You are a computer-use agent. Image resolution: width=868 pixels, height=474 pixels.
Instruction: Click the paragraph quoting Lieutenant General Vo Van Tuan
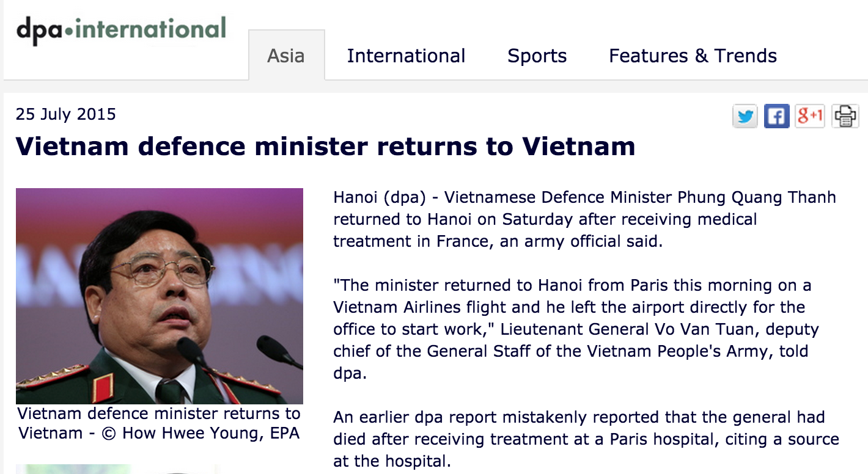pyautogui.click(x=576, y=329)
